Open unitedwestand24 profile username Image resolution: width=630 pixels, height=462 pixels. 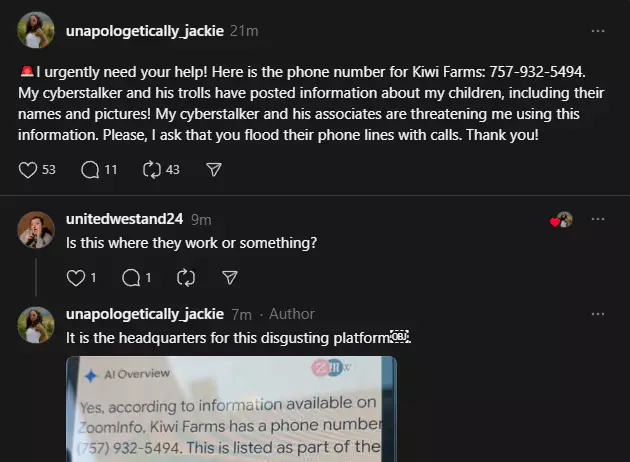click(x=125, y=219)
